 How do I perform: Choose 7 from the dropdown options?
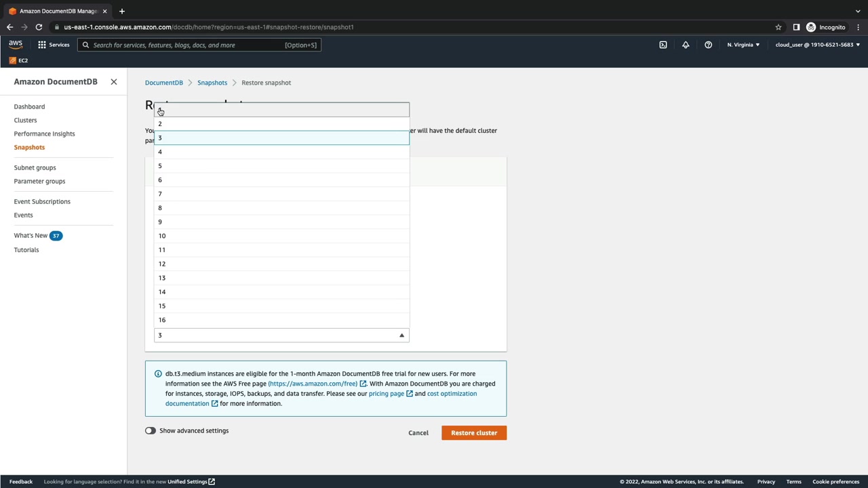coord(281,194)
